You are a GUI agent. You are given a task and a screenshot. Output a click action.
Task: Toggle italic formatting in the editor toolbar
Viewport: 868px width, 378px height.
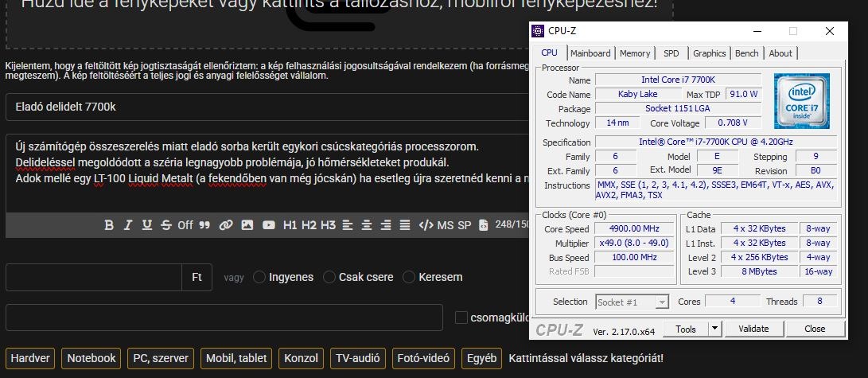pos(128,225)
